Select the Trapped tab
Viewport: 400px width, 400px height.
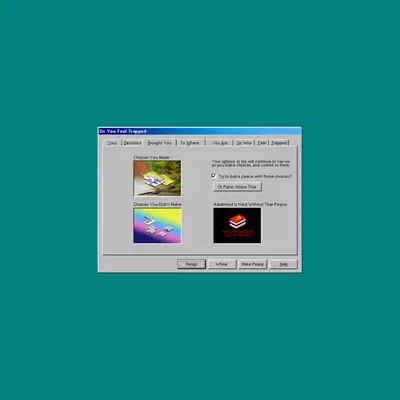coord(279,143)
